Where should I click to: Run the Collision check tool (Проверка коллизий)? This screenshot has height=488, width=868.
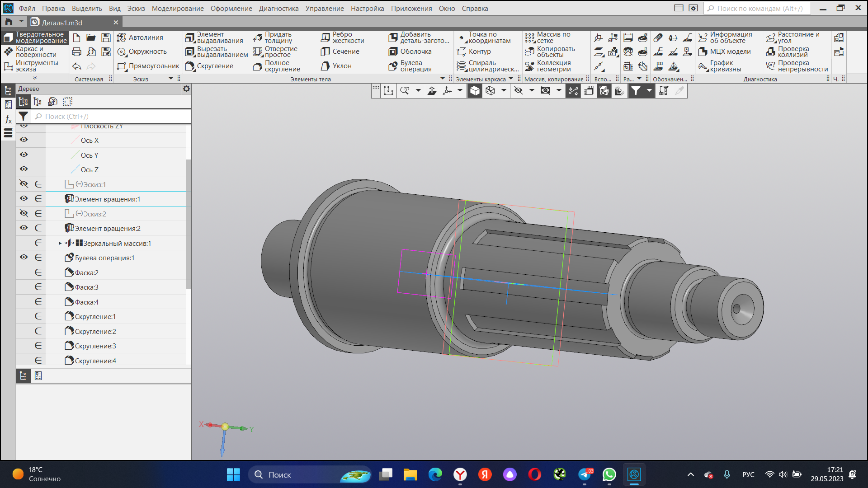point(788,52)
